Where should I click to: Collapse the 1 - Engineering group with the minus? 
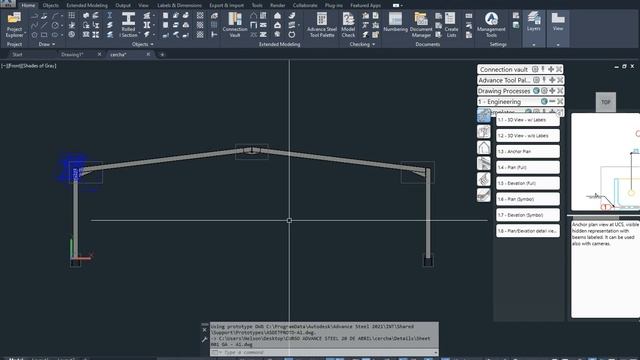pos(552,101)
